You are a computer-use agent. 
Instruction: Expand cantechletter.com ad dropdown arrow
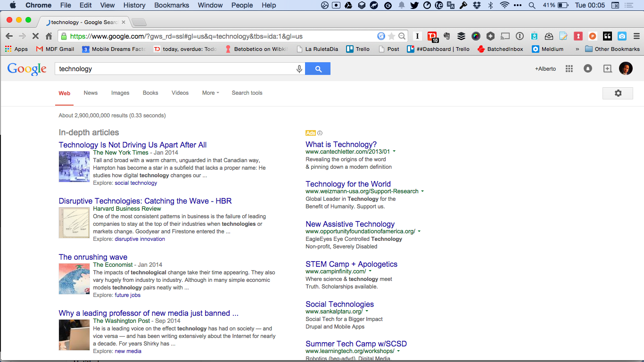(394, 152)
